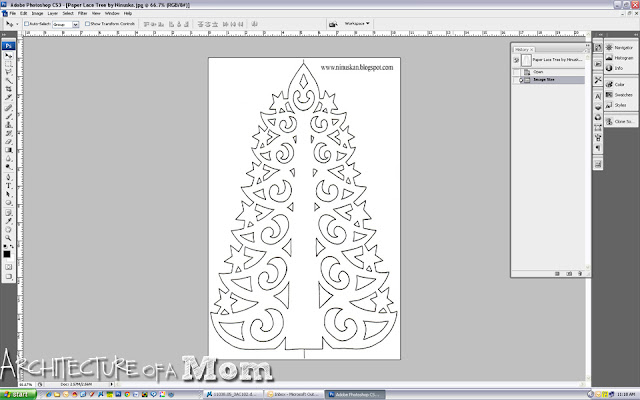This screenshot has width=640, height=400.
Task: Enable the Auto-Select checkbox
Action: click(27, 24)
